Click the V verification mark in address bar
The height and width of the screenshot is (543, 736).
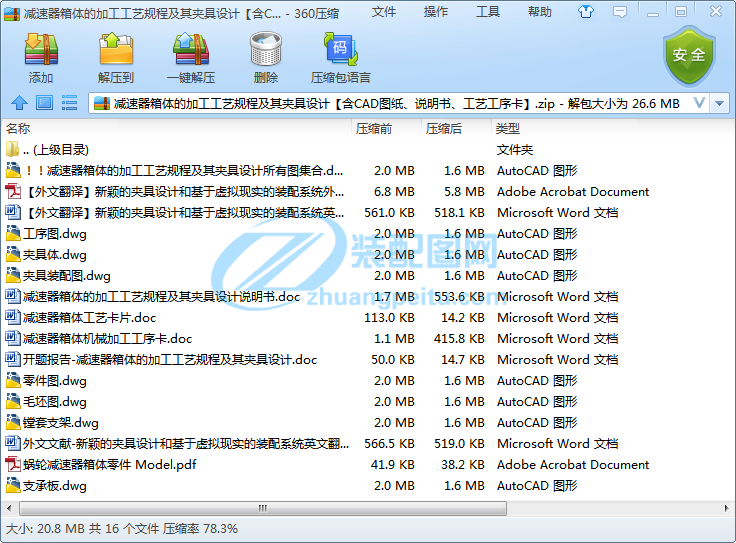[699, 103]
